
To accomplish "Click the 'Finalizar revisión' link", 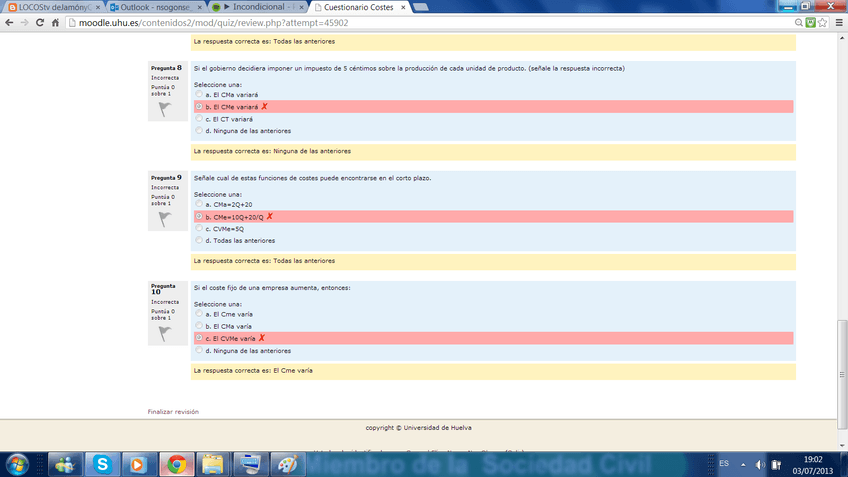I will point(173,411).
